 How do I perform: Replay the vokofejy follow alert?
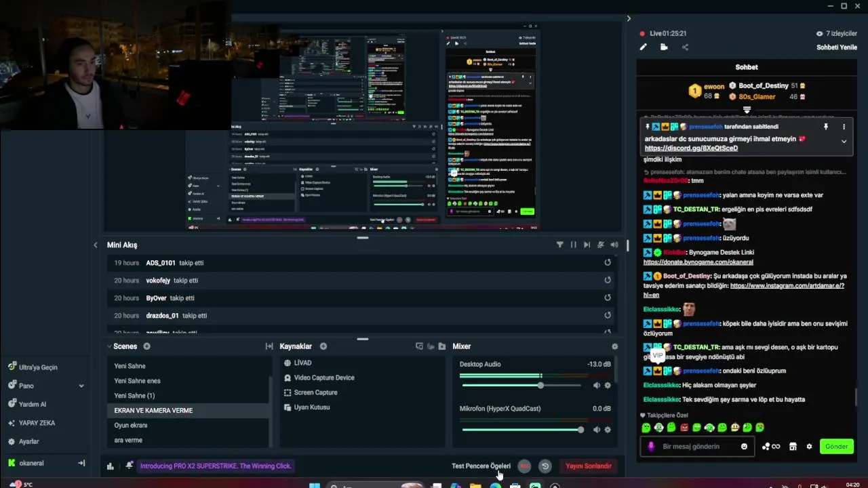[608, 280]
